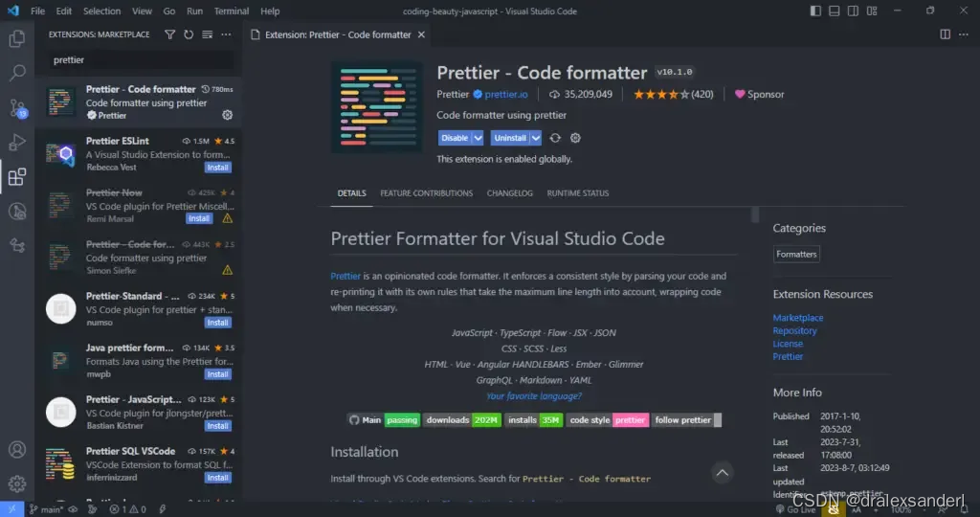Open the Explorer view in activity bar
The image size is (980, 517).
(17, 38)
